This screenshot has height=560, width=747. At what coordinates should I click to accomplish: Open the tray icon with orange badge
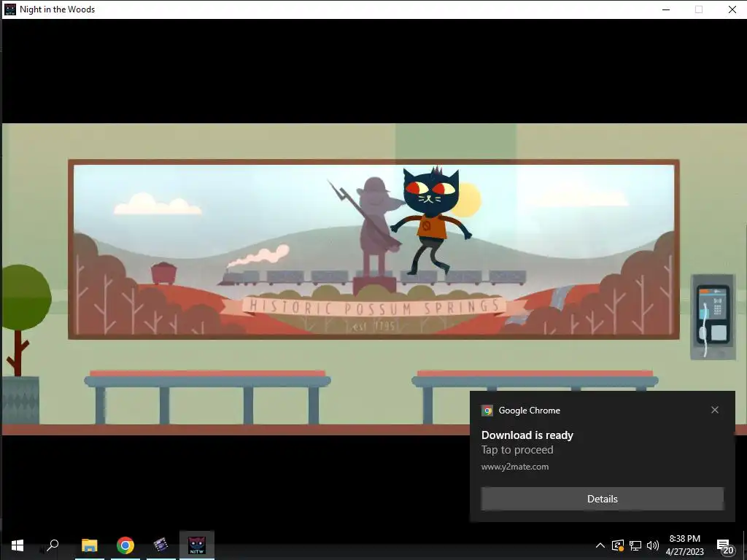tap(617, 545)
